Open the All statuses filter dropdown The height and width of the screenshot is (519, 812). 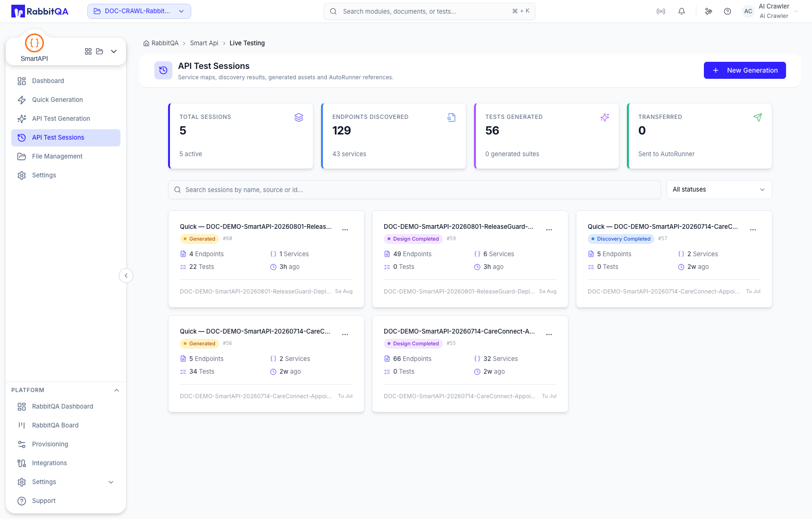pyautogui.click(x=719, y=190)
